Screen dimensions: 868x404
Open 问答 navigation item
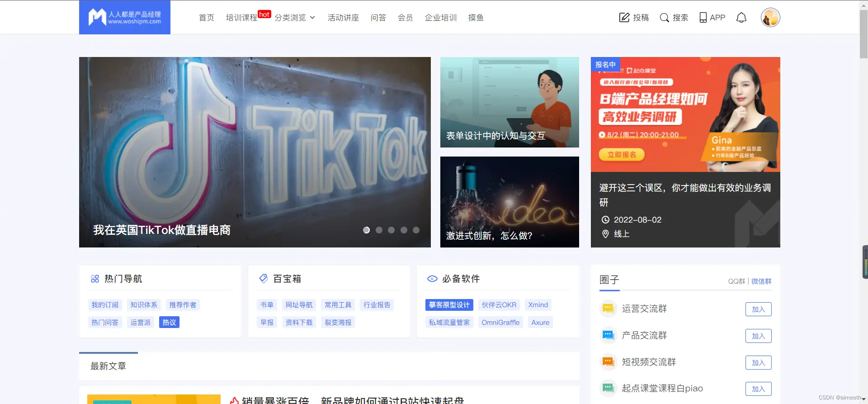(x=378, y=18)
